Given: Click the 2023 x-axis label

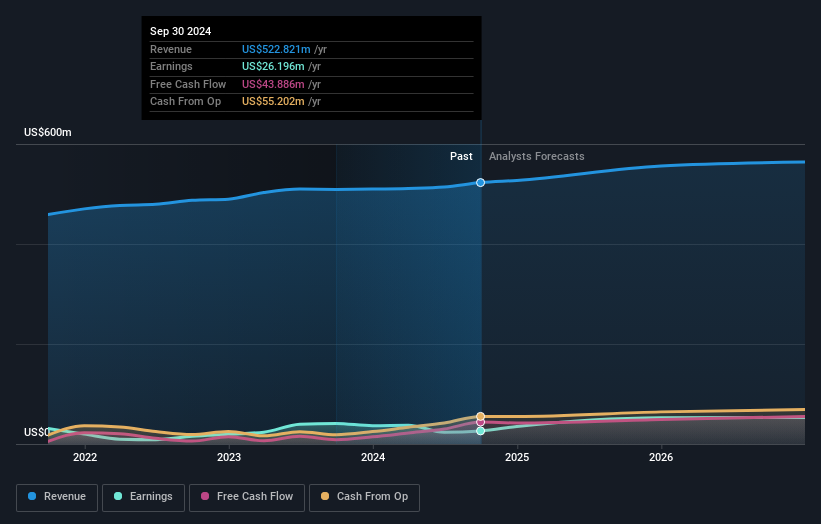Looking at the screenshot, I should pyautogui.click(x=229, y=457).
